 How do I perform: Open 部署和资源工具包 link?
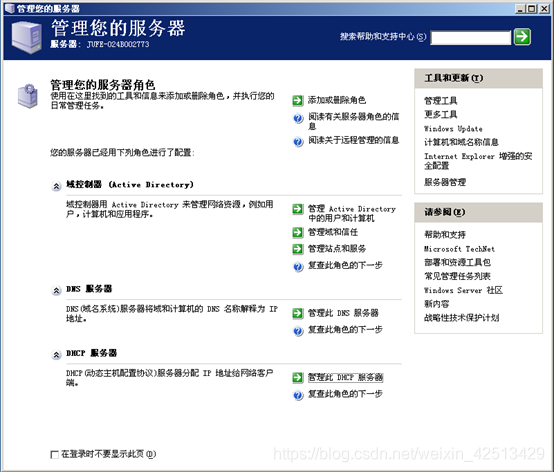pyautogui.click(x=457, y=262)
